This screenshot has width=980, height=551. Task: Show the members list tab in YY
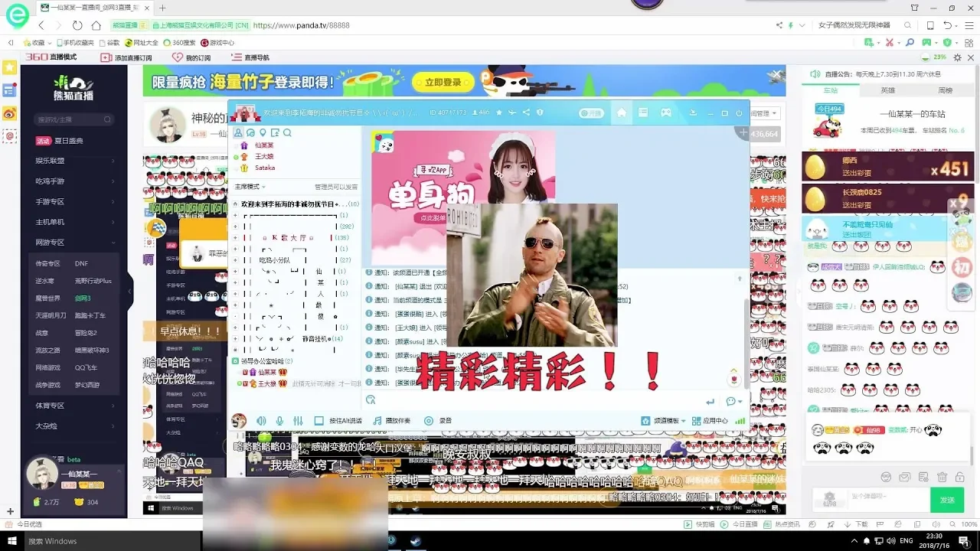coord(238,133)
